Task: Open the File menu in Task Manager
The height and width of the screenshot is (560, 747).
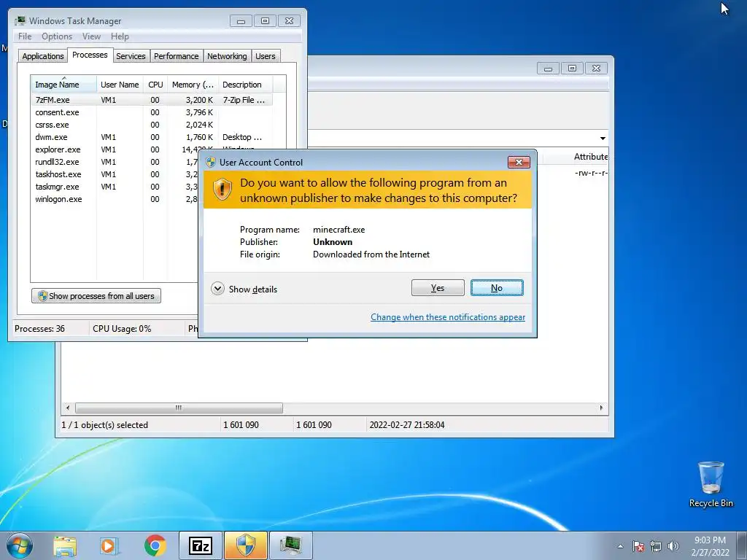Action: 25,36
